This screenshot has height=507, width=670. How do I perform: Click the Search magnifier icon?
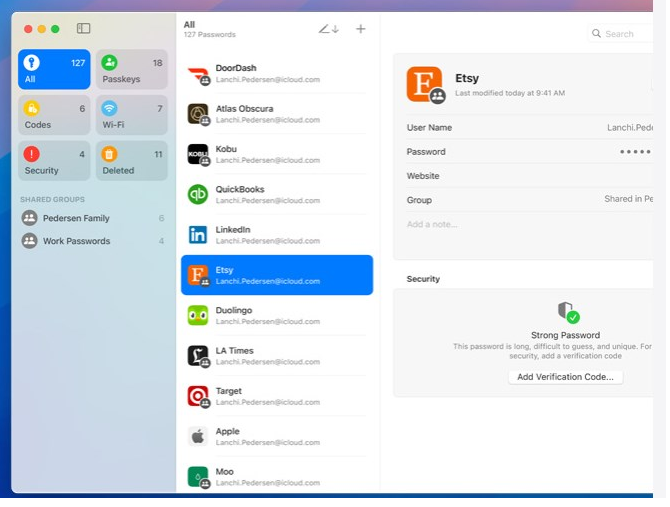click(x=596, y=33)
